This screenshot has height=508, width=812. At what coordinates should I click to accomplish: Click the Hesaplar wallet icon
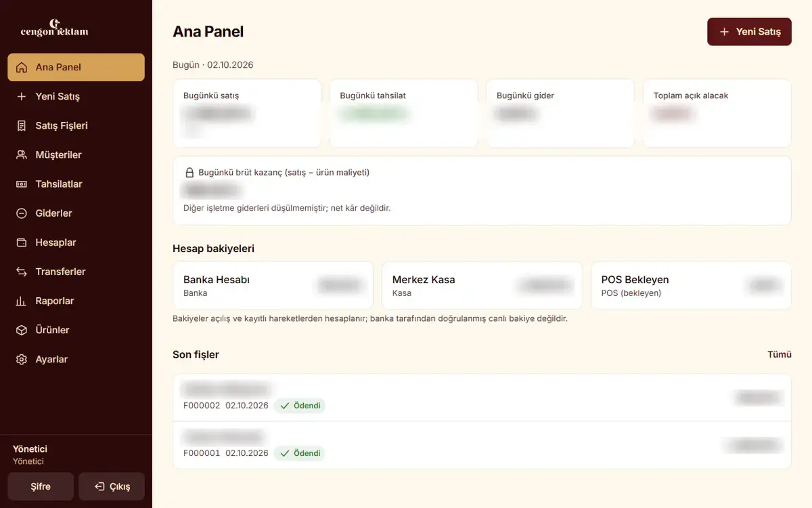[x=22, y=242]
